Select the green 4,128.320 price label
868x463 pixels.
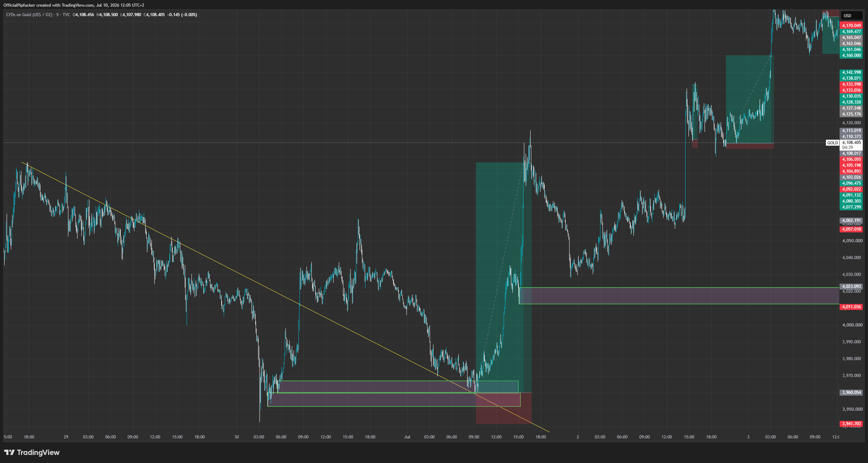(851, 102)
